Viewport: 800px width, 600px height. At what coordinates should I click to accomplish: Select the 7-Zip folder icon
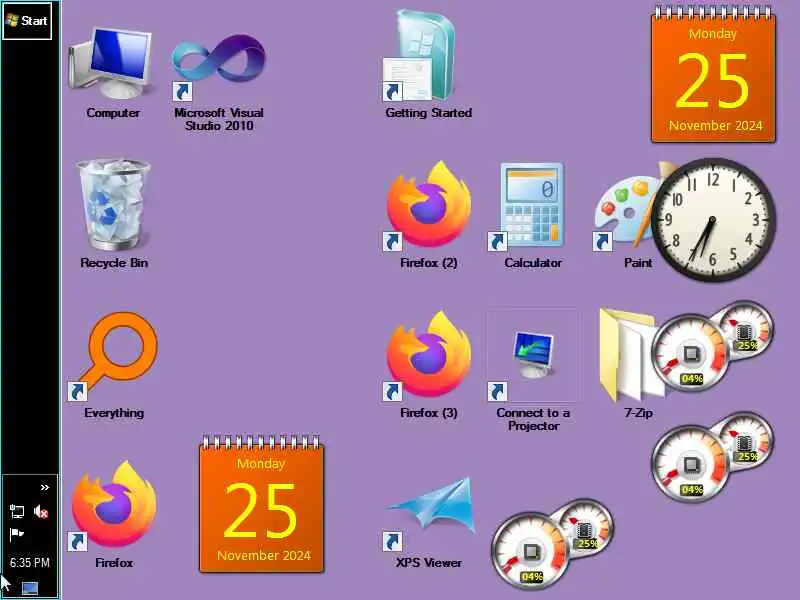tap(628, 355)
